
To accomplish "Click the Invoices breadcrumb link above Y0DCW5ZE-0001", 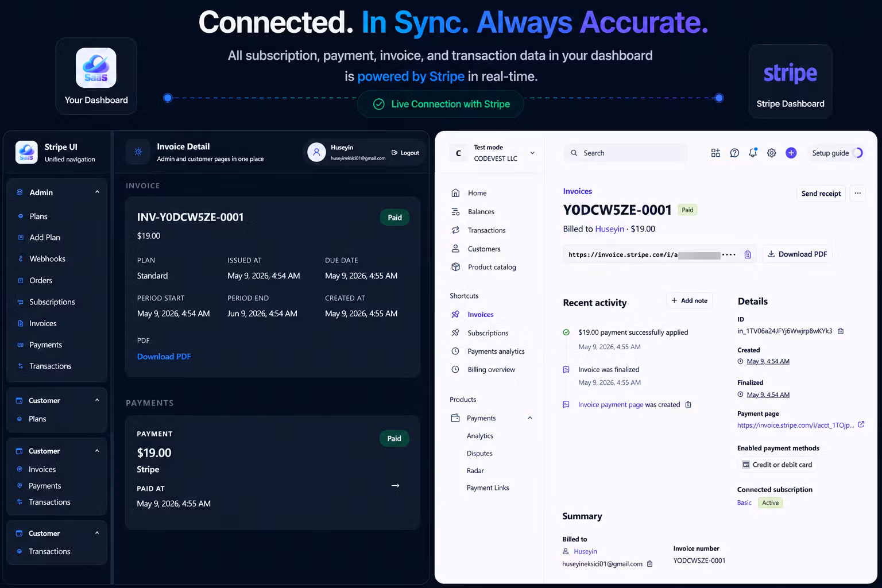I will (x=577, y=191).
